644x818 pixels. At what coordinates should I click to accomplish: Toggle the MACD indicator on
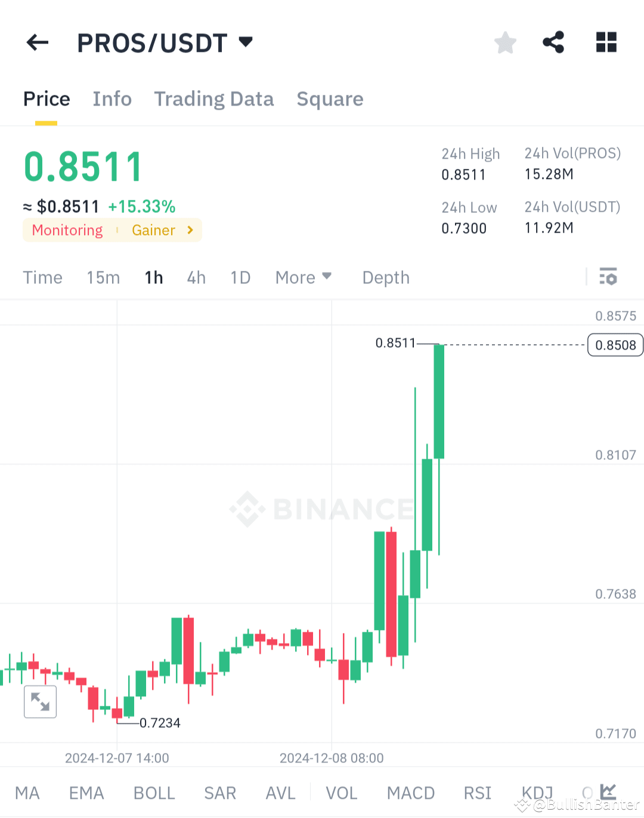(411, 792)
